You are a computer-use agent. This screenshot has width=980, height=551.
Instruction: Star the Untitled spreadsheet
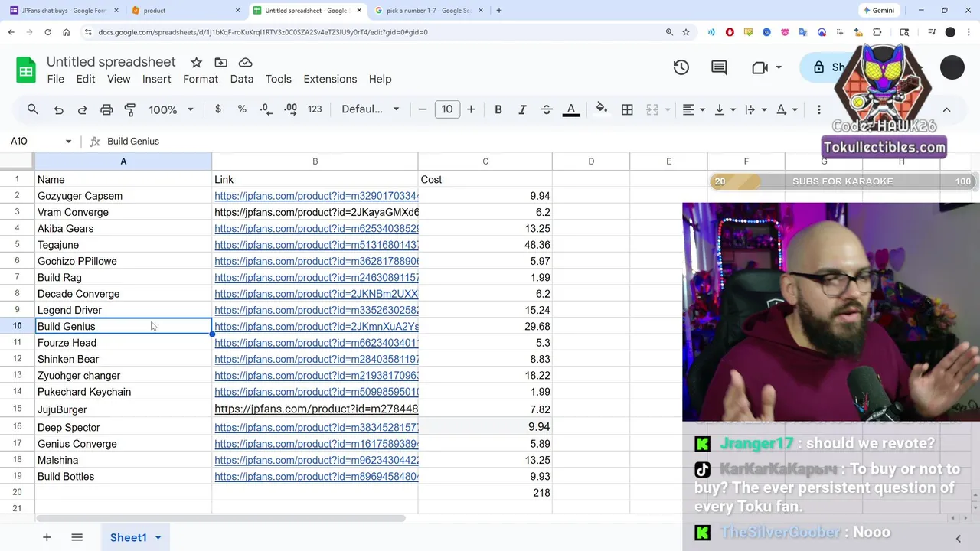point(197,62)
